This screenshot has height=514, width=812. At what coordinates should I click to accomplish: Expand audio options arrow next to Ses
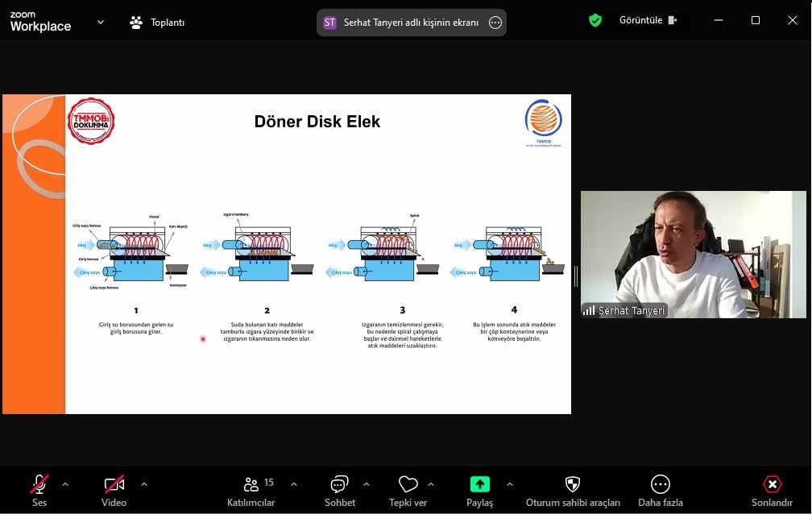(65, 484)
